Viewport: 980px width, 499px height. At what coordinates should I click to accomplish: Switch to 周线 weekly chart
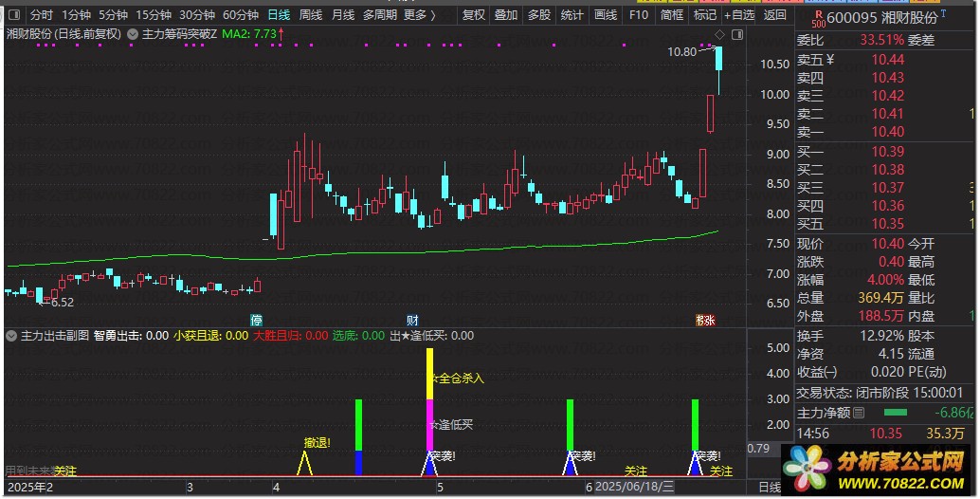(311, 14)
